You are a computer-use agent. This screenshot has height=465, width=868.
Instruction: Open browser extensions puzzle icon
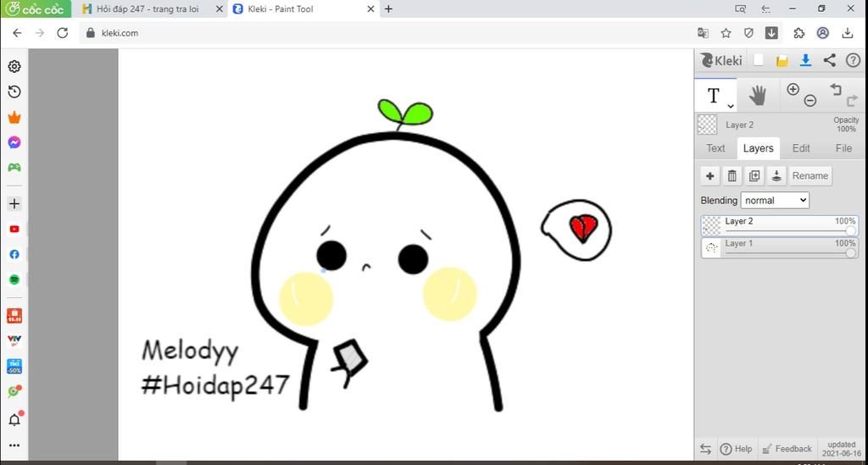click(x=798, y=33)
